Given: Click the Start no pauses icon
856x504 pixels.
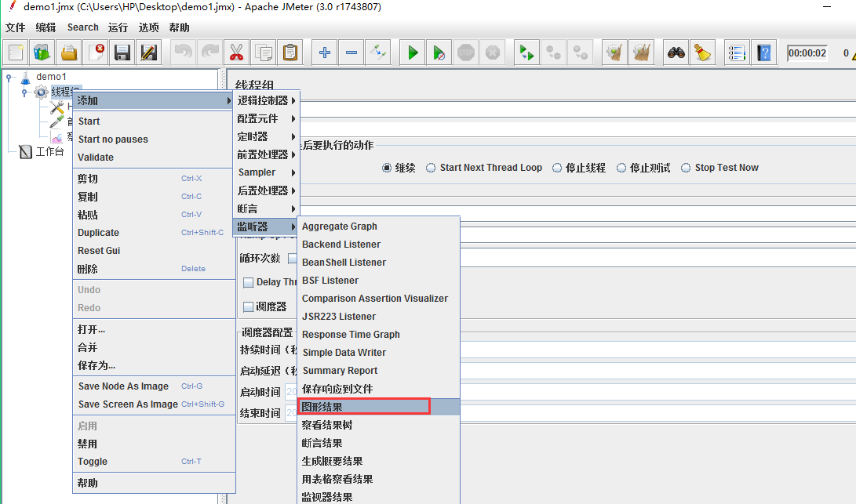Looking at the screenshot, I should (x=439, y=53).
